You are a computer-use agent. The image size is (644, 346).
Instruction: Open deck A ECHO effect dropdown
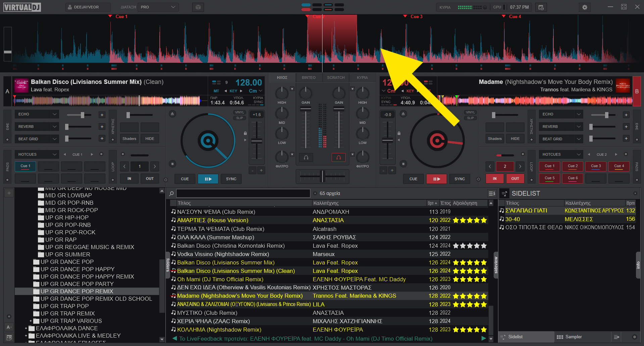coord(37,114)
